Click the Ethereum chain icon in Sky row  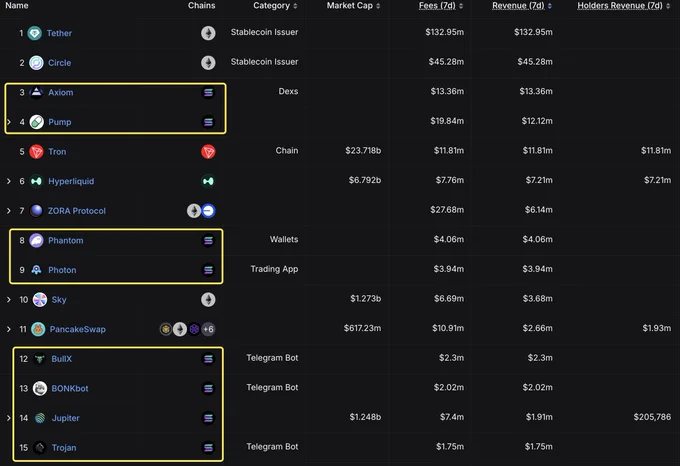(208, 300)
